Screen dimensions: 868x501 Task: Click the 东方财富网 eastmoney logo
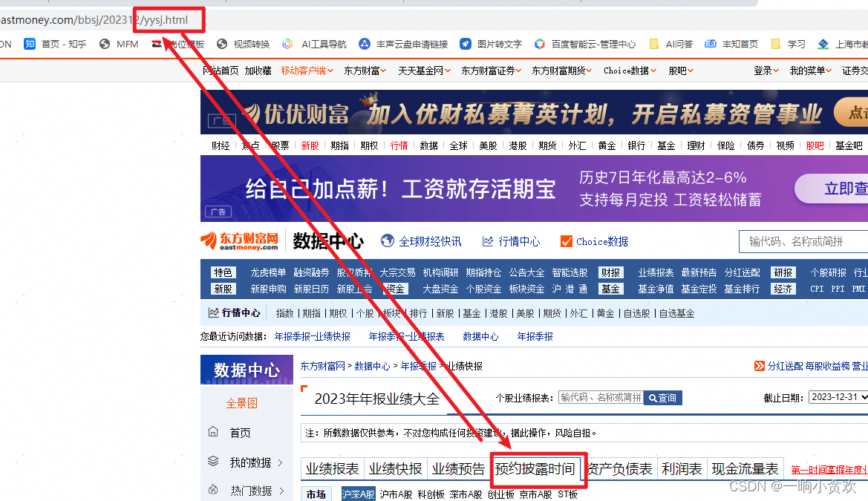point(240,240)
